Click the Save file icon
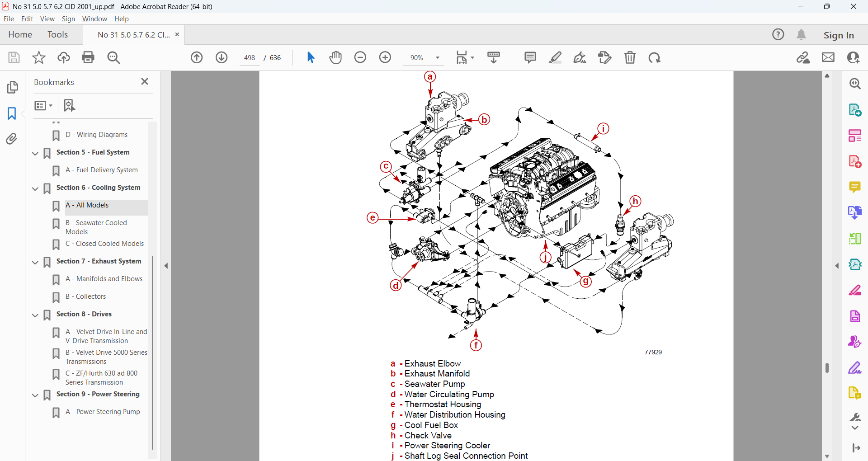Image resolution: width=868 pixels, height=461 pixels. tap(14, 57)
